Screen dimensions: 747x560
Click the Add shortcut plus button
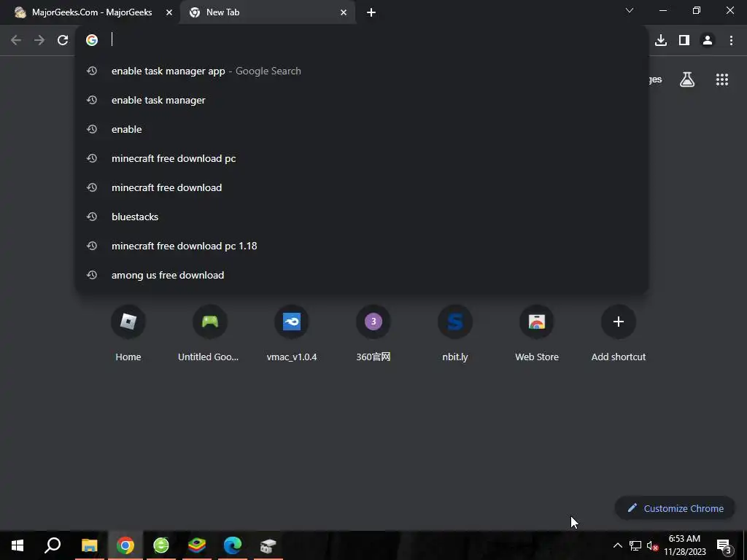tap(619, 322)
